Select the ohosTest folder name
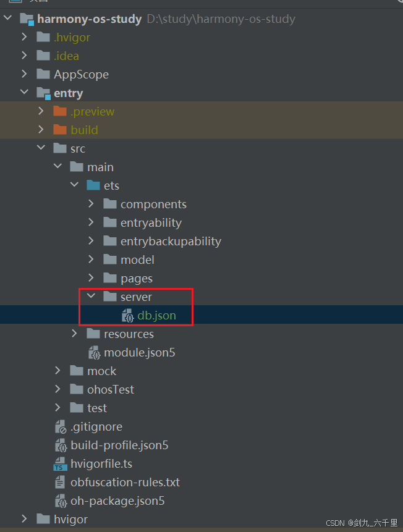Screen dimensions: 403x532 click(x=111, y=389)
